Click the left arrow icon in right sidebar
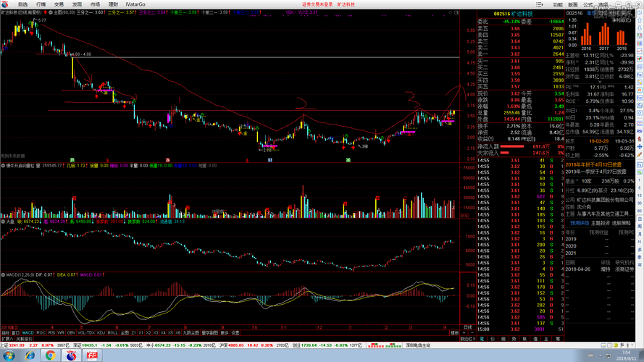This screenshot has width=644, height=362. coord(640,13)
